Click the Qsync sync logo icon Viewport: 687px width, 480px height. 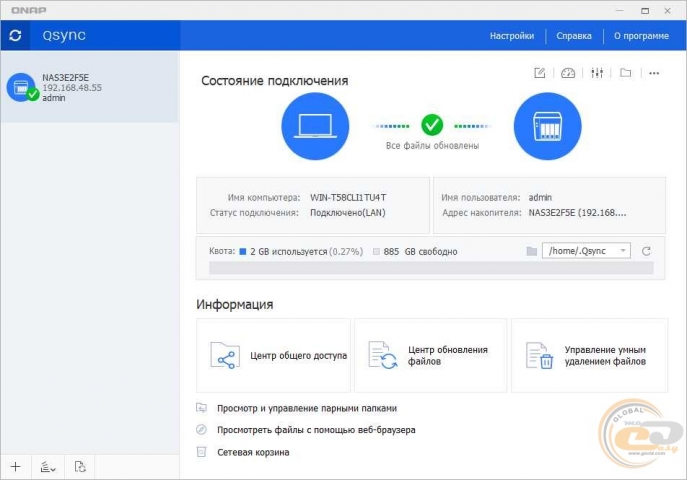click(15, 35)
